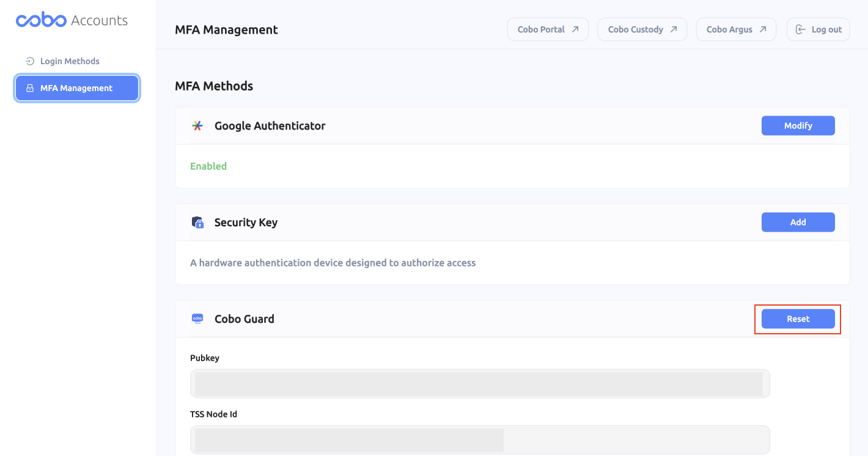Click the Cobo logo icon
Screen dimensions: 868x456
(x=41, y=20)
